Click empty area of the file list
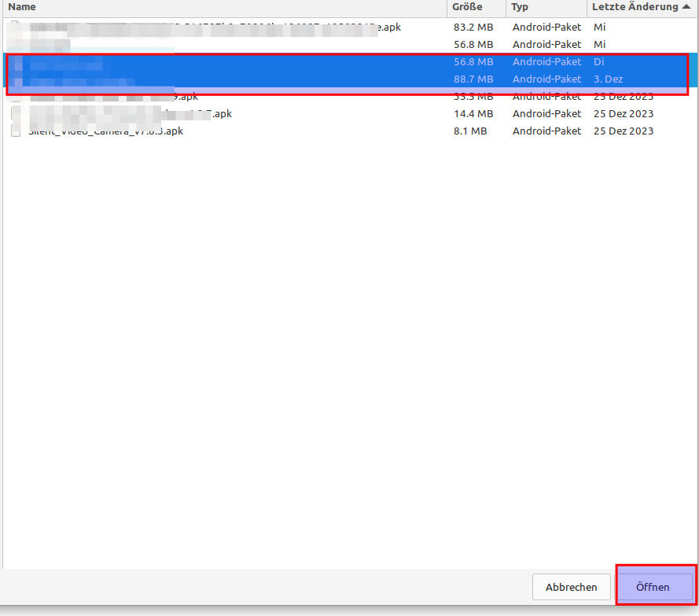Image resolution: width=699 pixels, height=616 pixels. pyautogui.click(x=346, y=354)
